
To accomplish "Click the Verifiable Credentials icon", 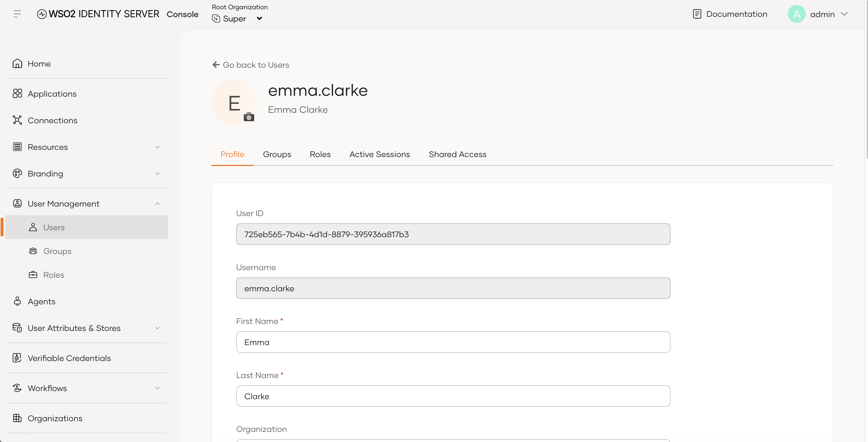I will (17, 358).
